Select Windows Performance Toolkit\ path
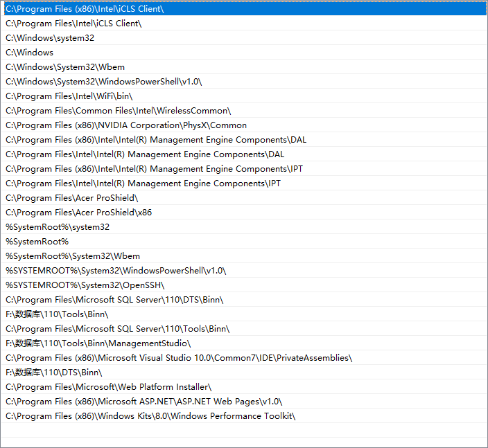488x448 pixels. [244, 416]
